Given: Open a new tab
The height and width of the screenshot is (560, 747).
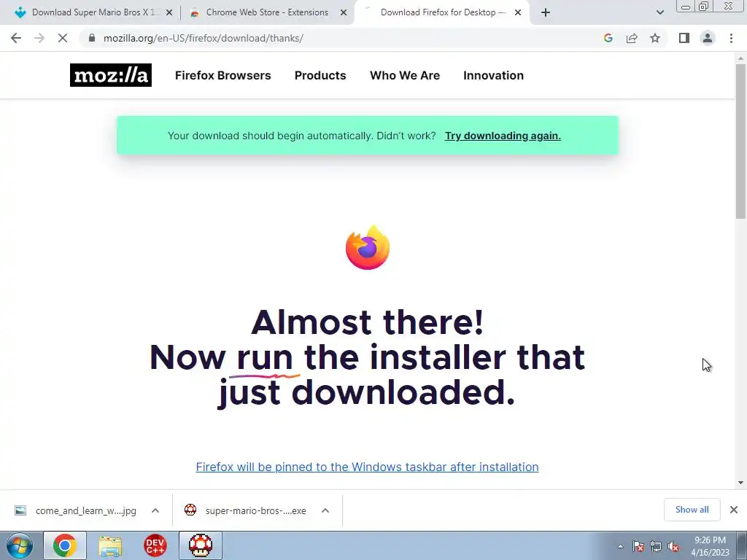Looking at the screenshot, I should click(546, 12).
